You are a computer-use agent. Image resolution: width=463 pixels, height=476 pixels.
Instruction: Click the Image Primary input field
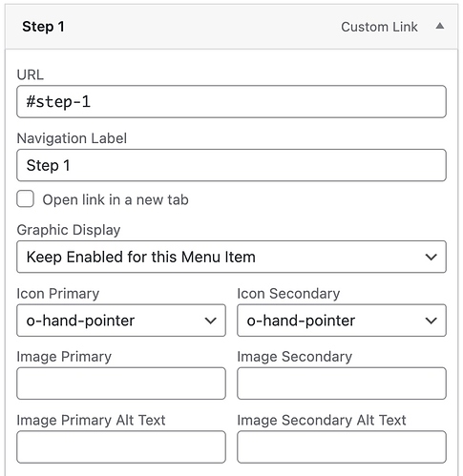[x=121, y=383]
